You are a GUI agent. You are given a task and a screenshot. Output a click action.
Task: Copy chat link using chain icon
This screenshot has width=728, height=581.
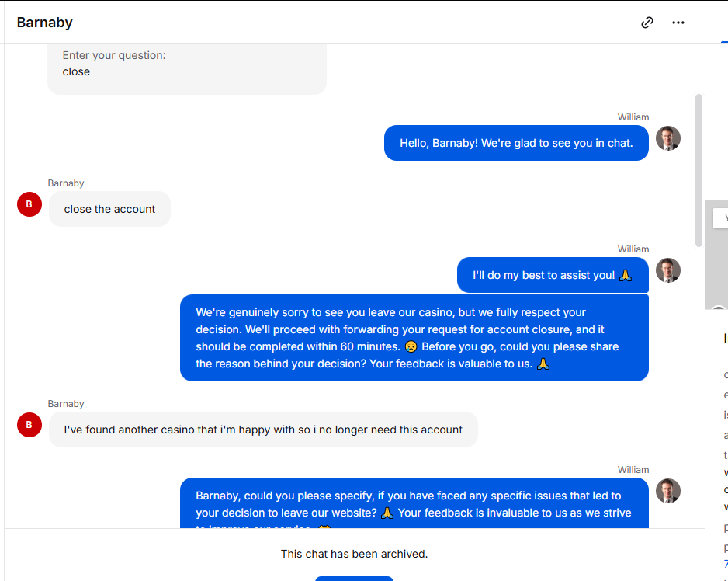(x=647, y=23)
